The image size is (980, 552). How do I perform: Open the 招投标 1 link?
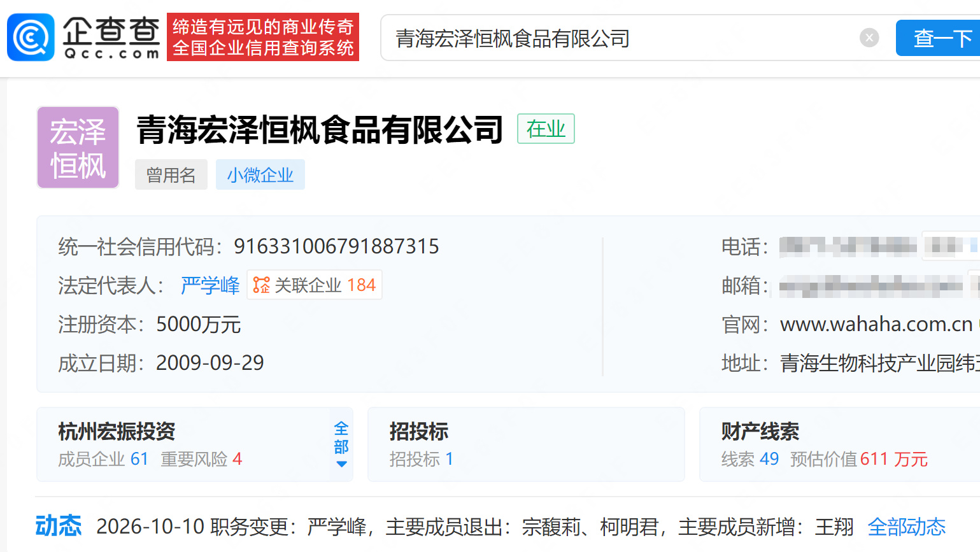pos(422,459)
